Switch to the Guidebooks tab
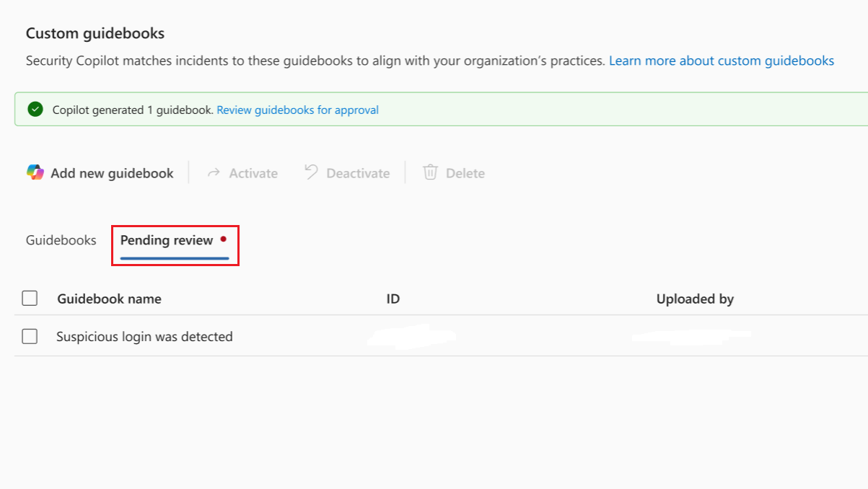 point(61,239)
